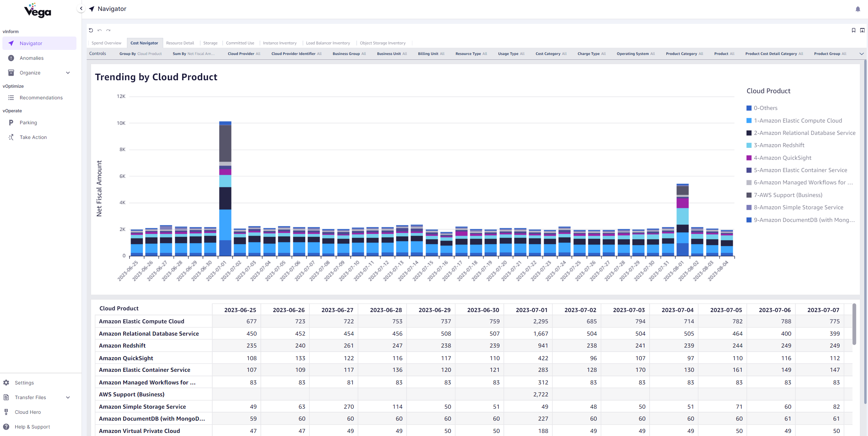Click the Vega logo
This screenshot has height=436, width=868.
point(38,11)
